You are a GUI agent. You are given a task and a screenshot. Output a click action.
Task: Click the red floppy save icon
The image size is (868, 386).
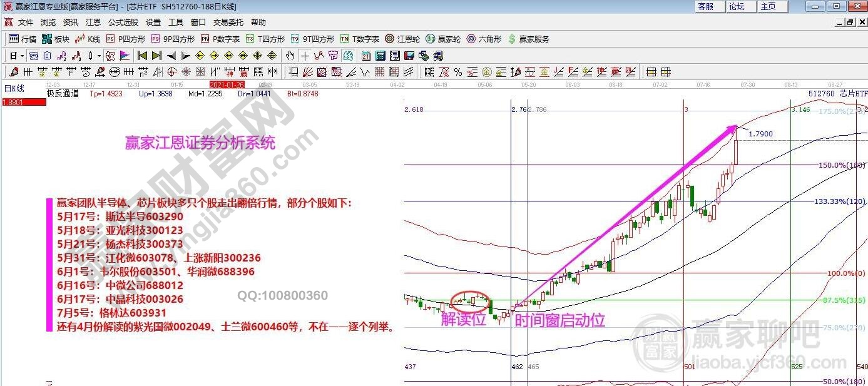tap(410, 56)
